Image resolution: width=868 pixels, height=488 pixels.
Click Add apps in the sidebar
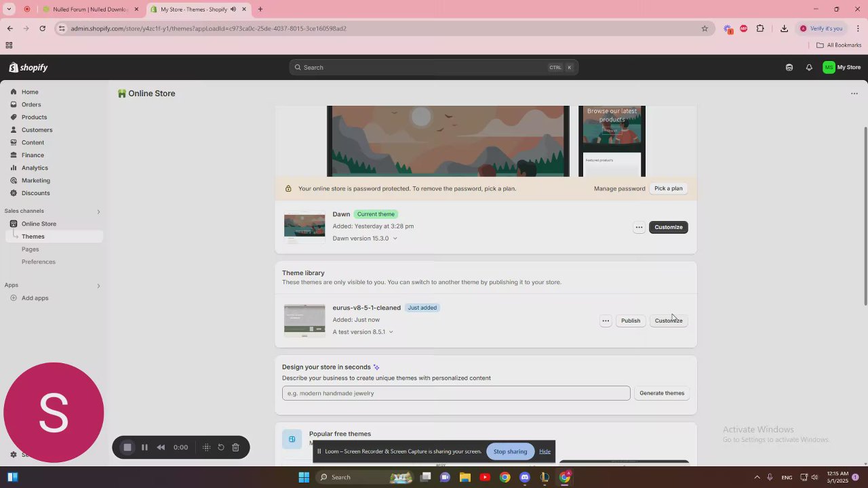tap(35, 298)
